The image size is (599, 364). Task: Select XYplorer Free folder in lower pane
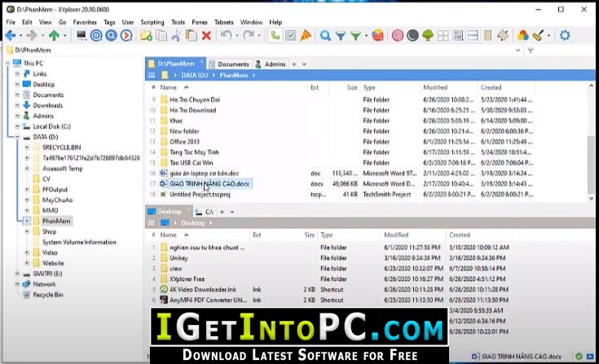(187, 279)
